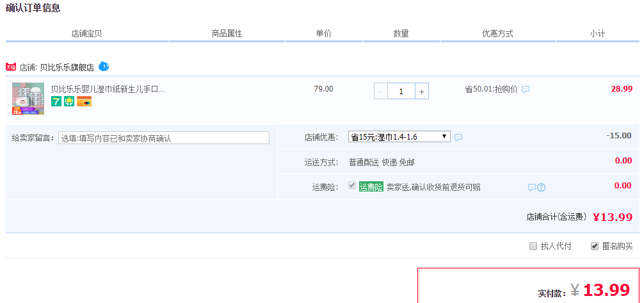
Task: Toggle the 运费险 checkbox
Action: [351, 186]
